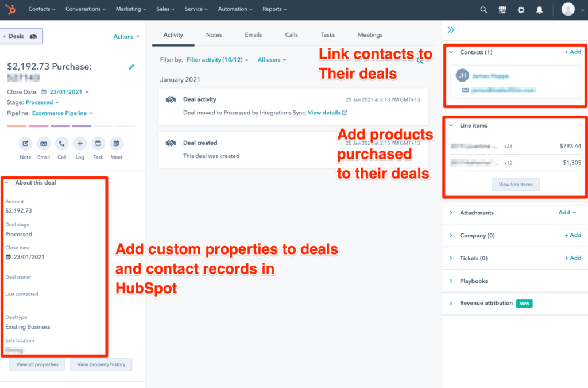The width and height of the screenshot is (588, 388).
Task: Collapse the right sidebar with double chevron
Action: pyautogui.click(x=451, y=30)
